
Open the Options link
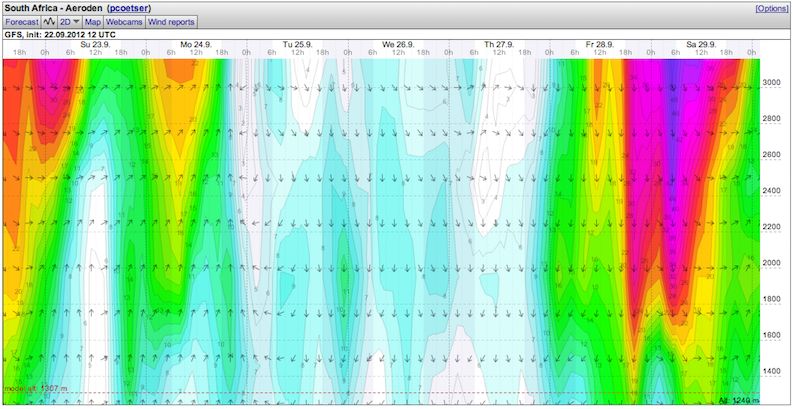[x=773, y=9]
